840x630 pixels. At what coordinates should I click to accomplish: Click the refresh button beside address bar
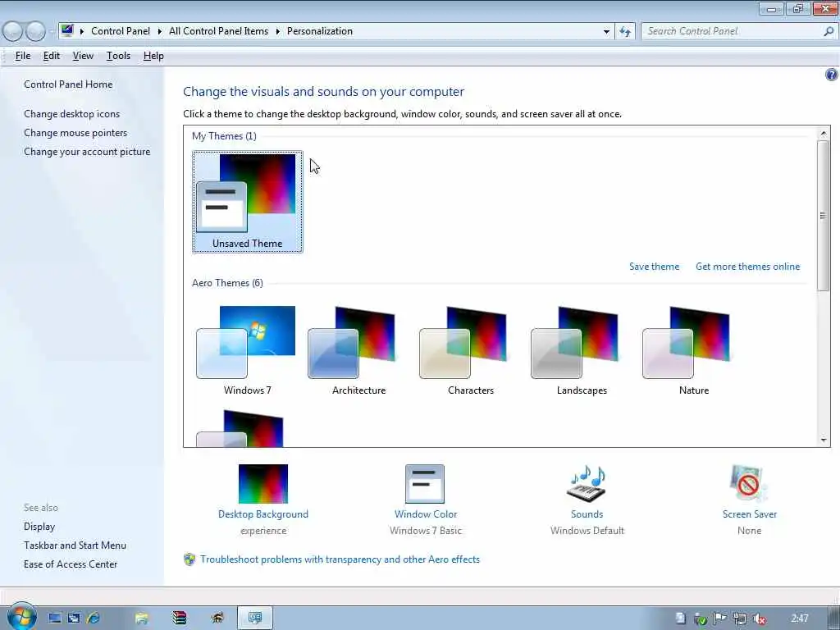(625, 31)
